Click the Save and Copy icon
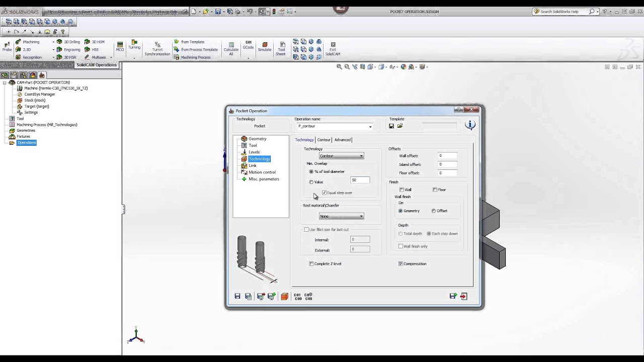The image size is (644, 362). point(249,297)
